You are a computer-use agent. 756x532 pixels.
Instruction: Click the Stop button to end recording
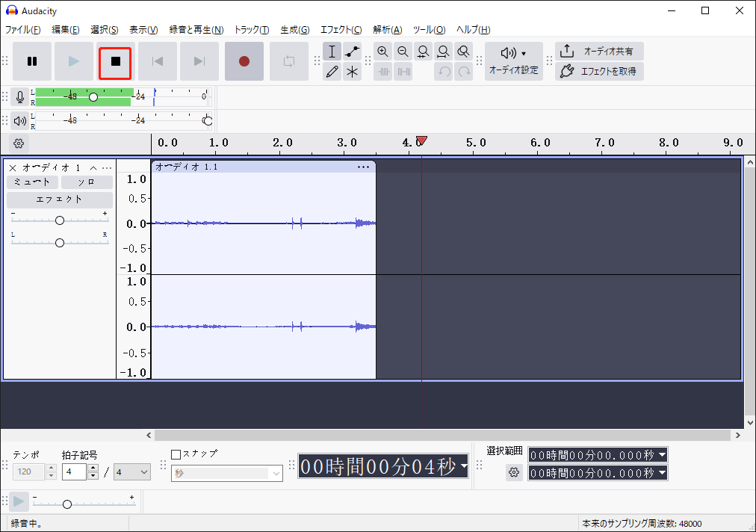tap(116, 62)
